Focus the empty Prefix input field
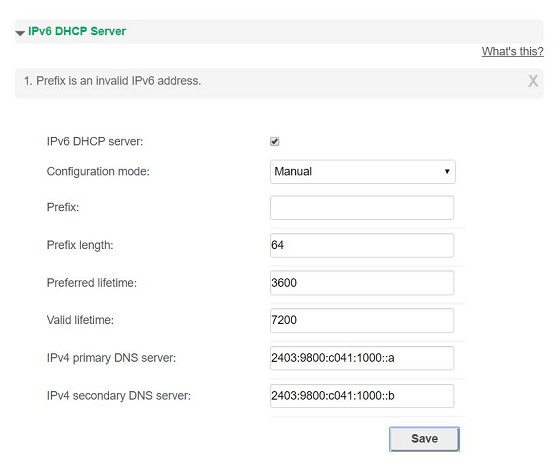 pyautogui.click(x=362, y=208)
